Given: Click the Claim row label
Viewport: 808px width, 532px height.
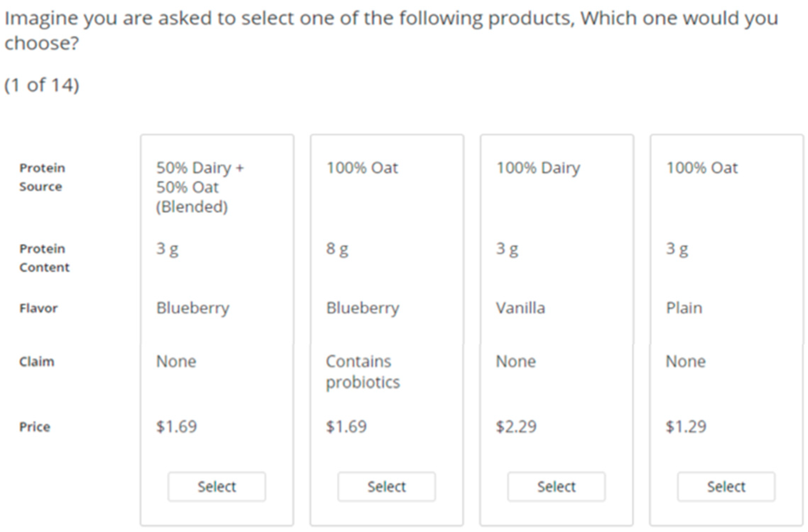Looking at the screenshot, I should [x=37, y=362].
